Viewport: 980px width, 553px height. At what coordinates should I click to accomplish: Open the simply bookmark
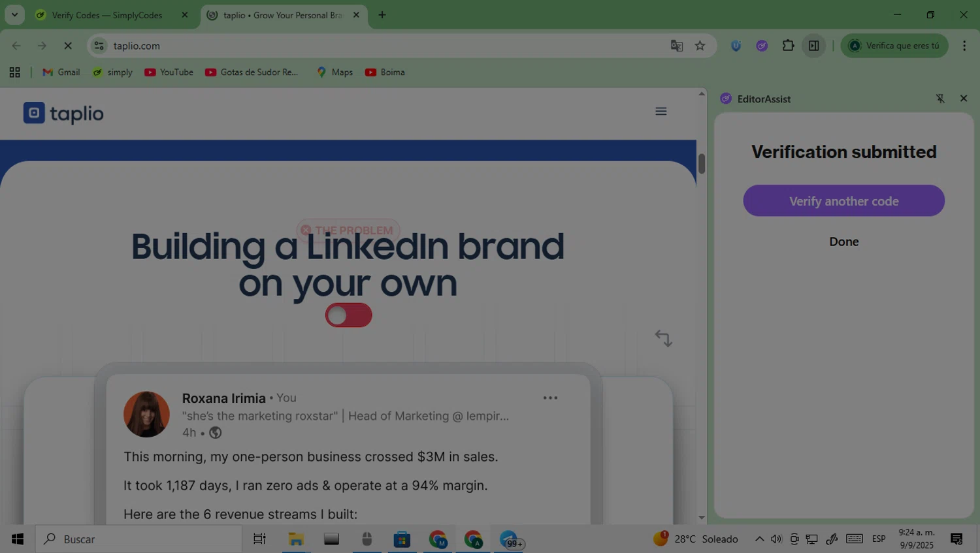(112, 72)
